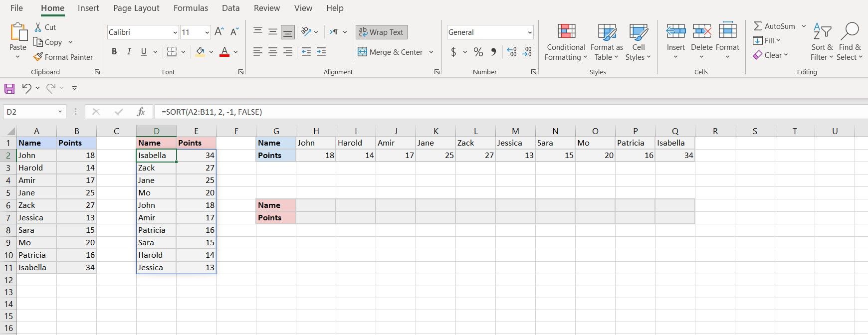Toggle Bottom Align
This screenshot has height=335, width=868.
point(288,32)
